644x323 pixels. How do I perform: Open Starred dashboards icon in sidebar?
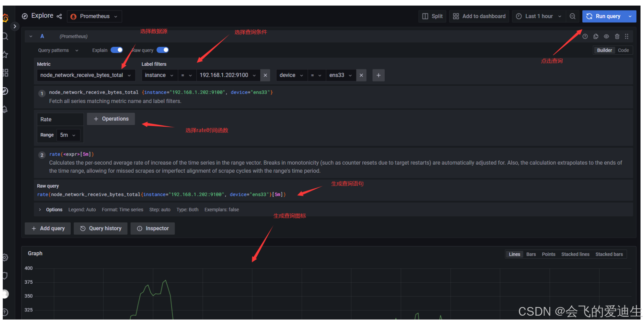coord(5,55)
